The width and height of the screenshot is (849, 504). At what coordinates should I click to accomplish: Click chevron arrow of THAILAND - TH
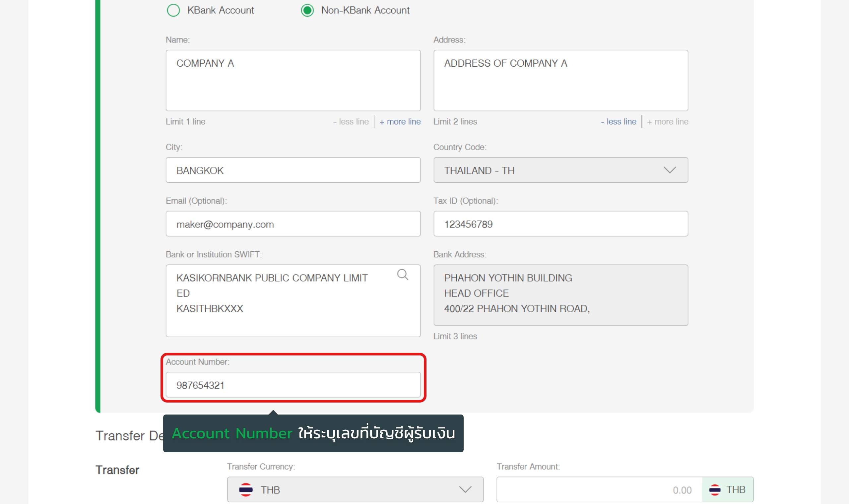tap(669, 170)
